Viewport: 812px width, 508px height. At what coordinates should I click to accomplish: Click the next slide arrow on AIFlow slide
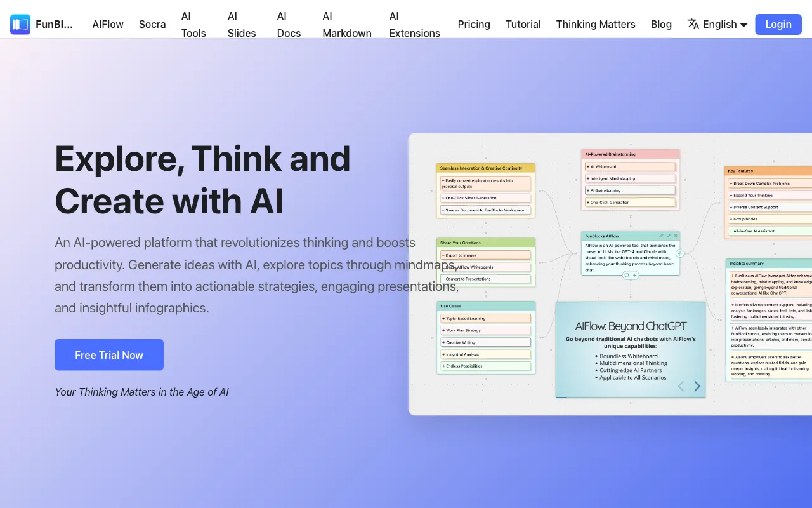(x=697, y=385)
